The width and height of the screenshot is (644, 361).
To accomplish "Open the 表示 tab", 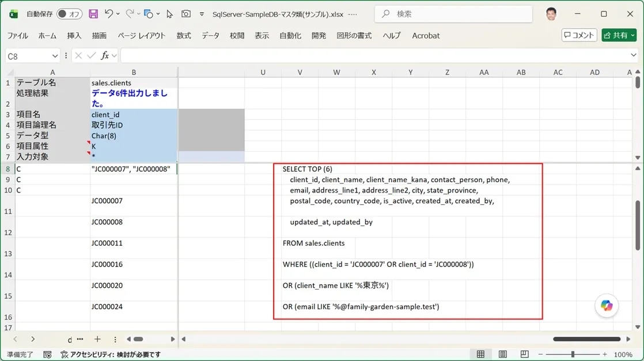I will click(x=262, y=36).
